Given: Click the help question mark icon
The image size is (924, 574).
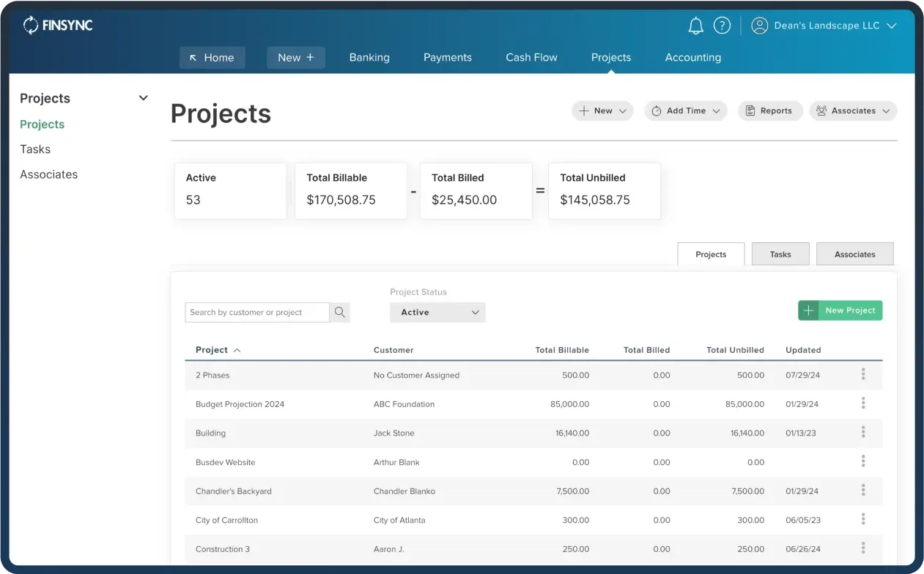Looking at the screenshot, I should click(x=722, y=25).
